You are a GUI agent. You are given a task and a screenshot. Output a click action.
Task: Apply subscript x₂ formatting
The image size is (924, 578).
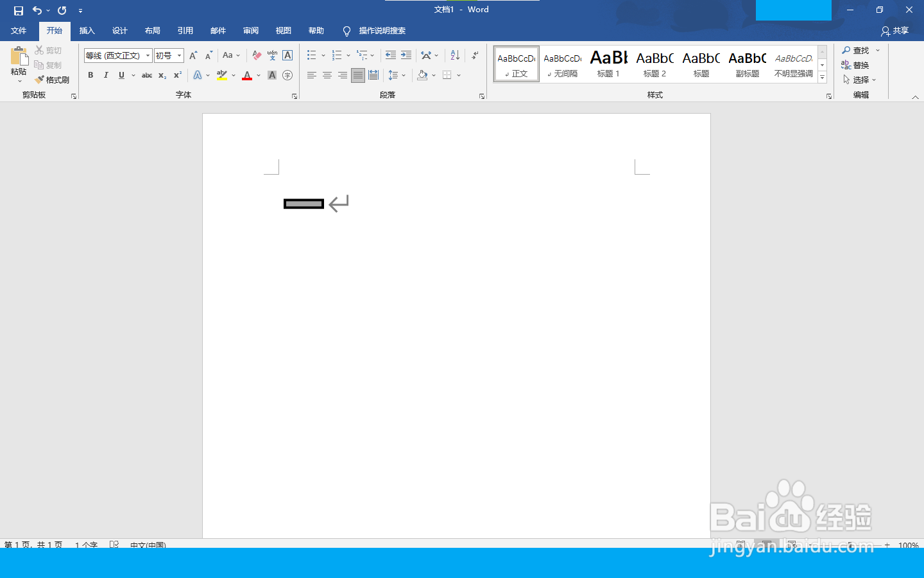pyautogui.click(x=162, y=75)
